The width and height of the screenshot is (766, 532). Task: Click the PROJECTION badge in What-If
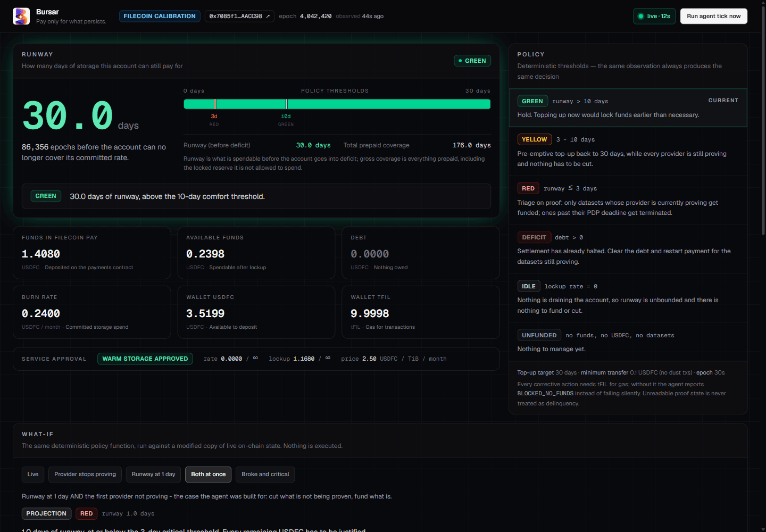click(x=46, y=513)
